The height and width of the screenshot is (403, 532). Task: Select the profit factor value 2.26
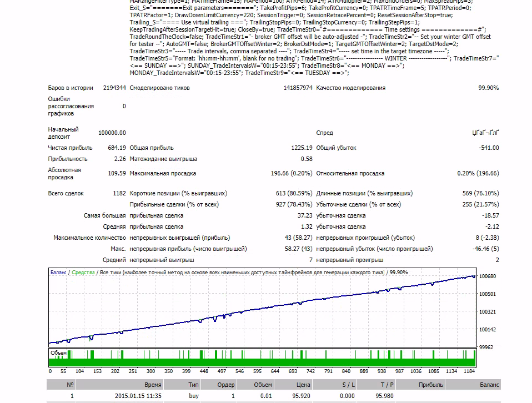coord(120,159)
